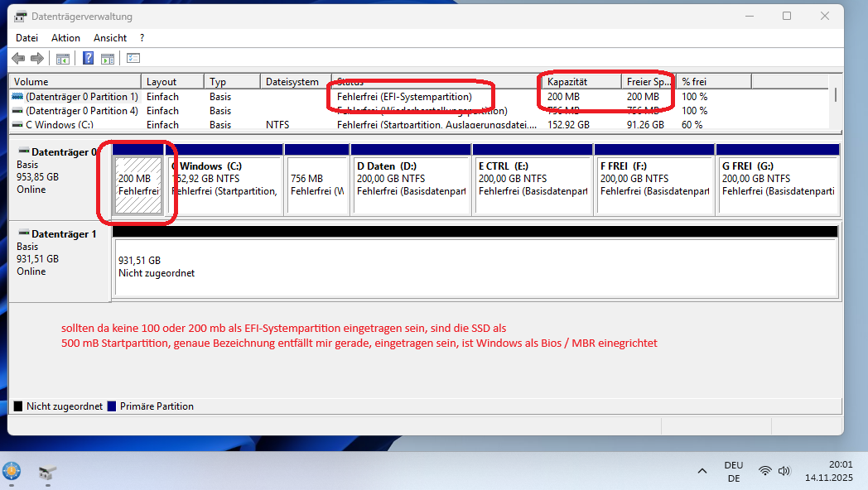Click the blue Primäre Partition legend swatch
Image resolution: width=868 pixels, height=490 pixels.
tap(112, 406)
